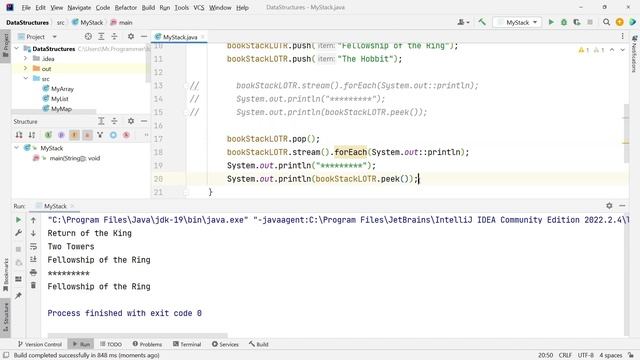Expand the out folder
The height and width of the screenshot is (360, 640).
tap(25, 69)
